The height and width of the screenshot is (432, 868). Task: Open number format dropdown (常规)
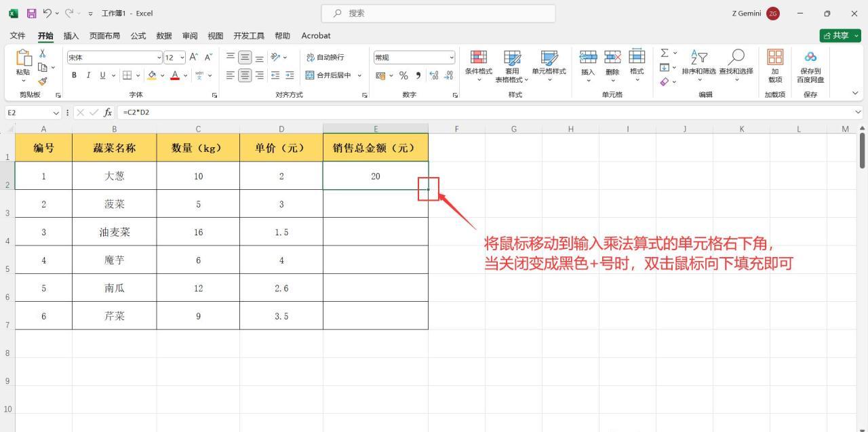tap(452, 58)
